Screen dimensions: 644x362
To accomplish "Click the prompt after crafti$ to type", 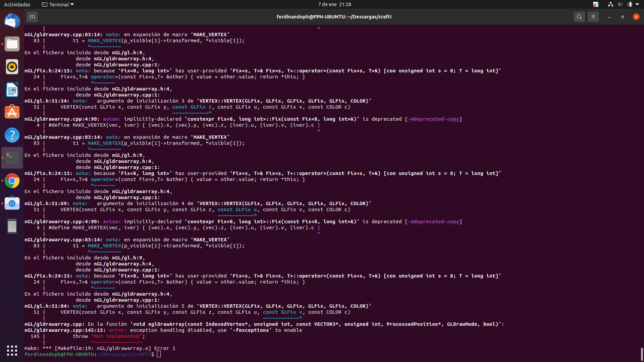I will pos(158,354).
